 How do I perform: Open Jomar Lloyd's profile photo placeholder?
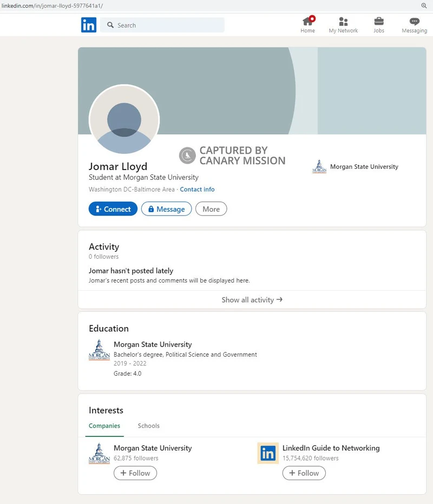pos(124,120)
